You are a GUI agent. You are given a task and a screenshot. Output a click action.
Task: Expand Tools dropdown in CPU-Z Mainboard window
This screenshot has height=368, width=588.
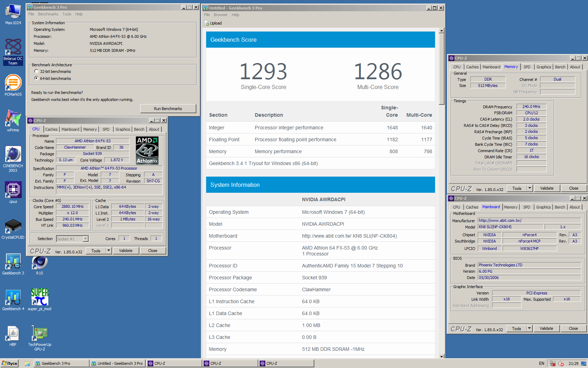click(529, 328)
